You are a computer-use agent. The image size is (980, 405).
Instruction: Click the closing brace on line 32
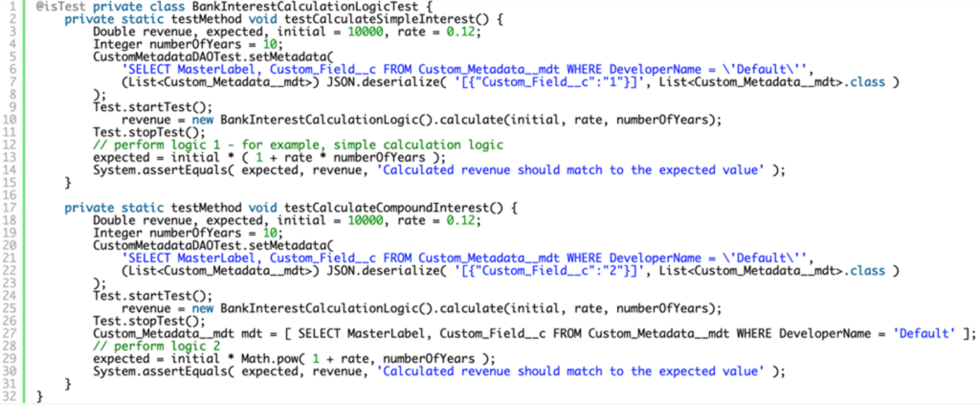pos(39,395)
